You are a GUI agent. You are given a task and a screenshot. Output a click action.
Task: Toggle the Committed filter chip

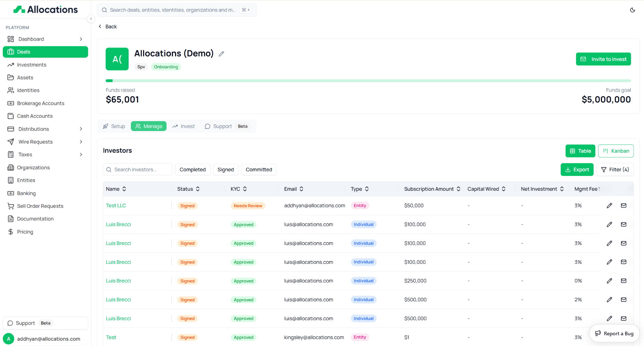click(x=258, y=169)
